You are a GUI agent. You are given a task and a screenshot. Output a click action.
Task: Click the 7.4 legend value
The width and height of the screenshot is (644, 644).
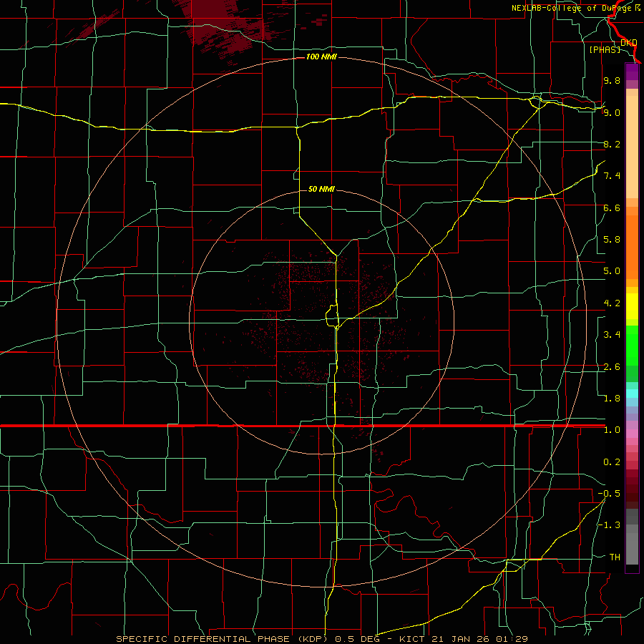point(612,176)
